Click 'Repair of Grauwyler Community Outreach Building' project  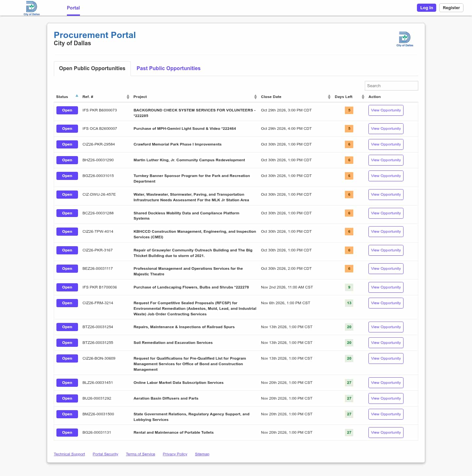point(193,253)
